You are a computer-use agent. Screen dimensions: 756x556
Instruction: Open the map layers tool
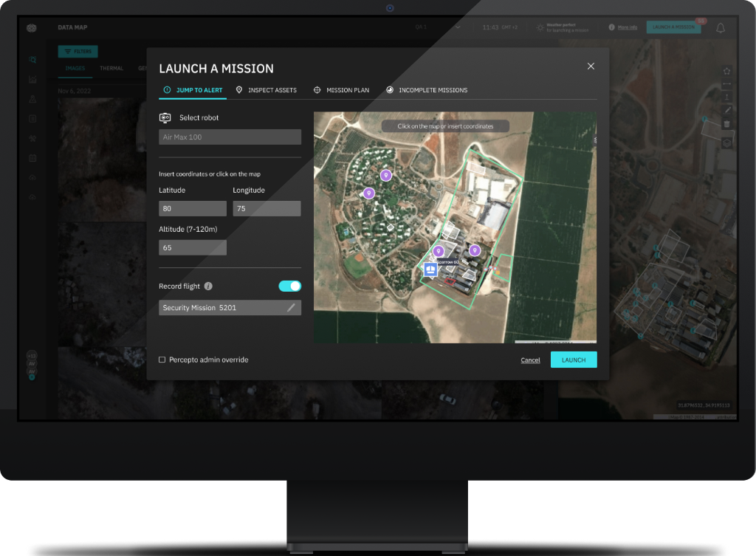click(726, 143)
